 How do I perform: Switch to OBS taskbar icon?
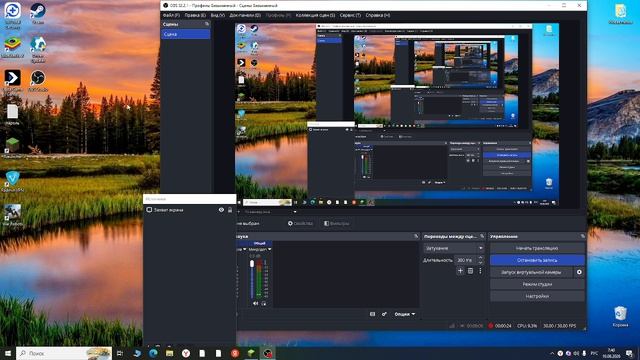pos(267,353)
